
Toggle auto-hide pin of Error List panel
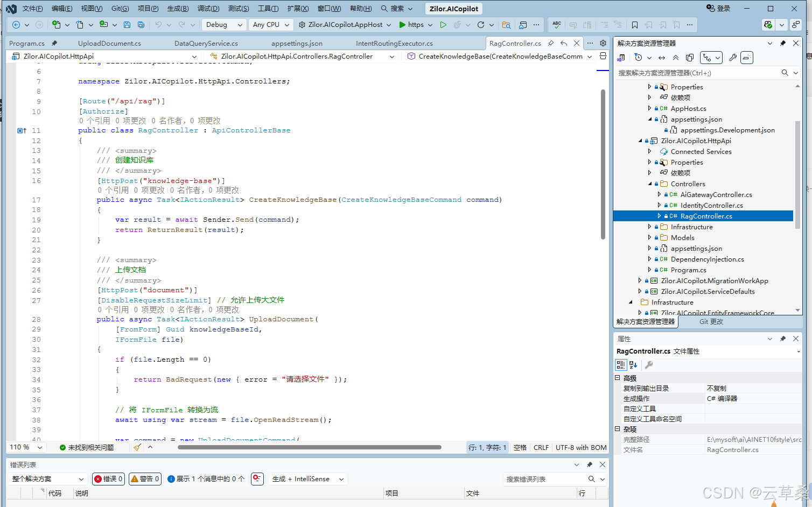(x=590, y=464)
